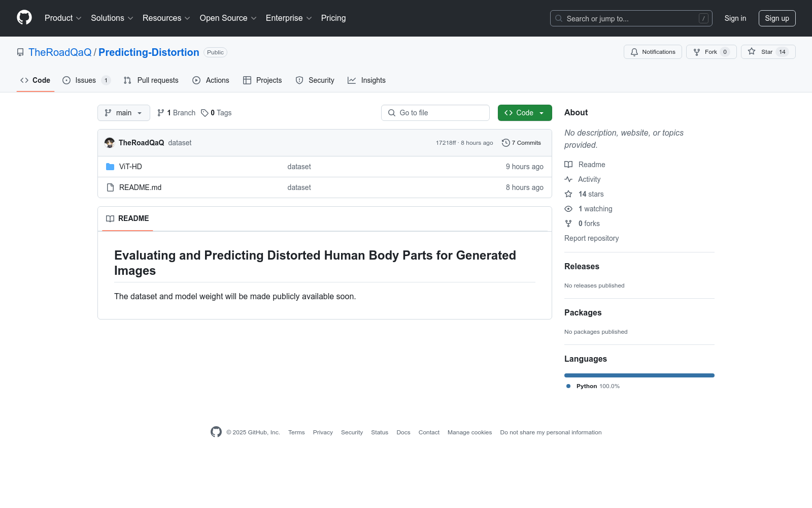This screenshot has height=508, width=812.
Task: Expand the Product menu
Action: point(63,18)
